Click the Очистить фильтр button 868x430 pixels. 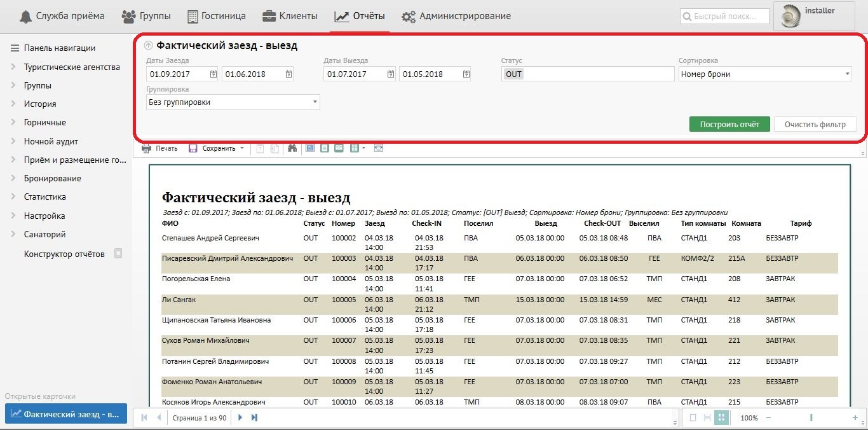(815, 124)
